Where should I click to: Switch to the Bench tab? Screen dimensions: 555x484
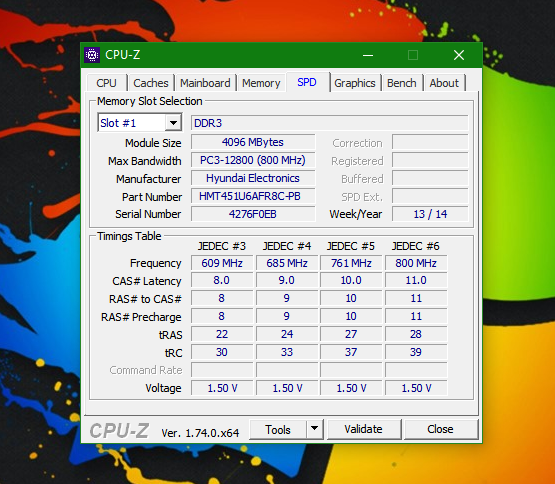point(402,83)
